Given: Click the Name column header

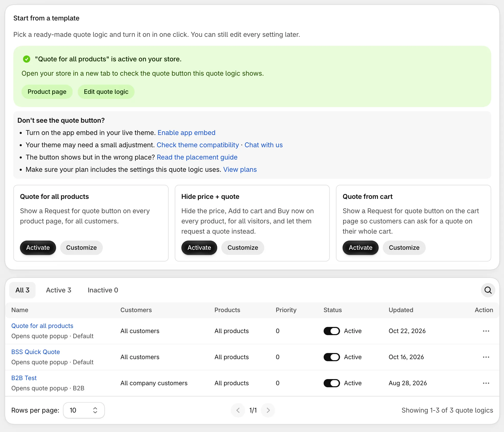Looking at the screenshot, I should [x=20, y=310].
